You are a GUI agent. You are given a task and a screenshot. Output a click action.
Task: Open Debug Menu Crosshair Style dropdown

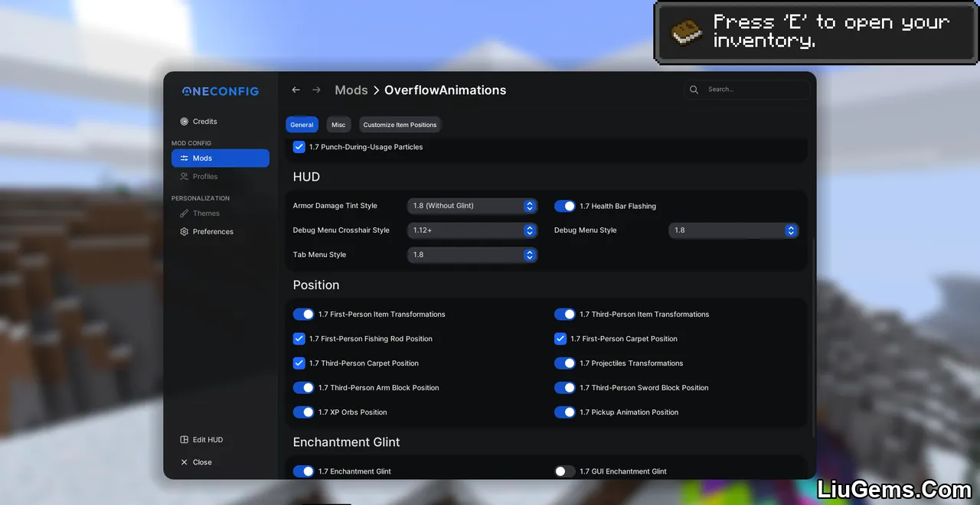pyautogui.click(x=472, y=230)
